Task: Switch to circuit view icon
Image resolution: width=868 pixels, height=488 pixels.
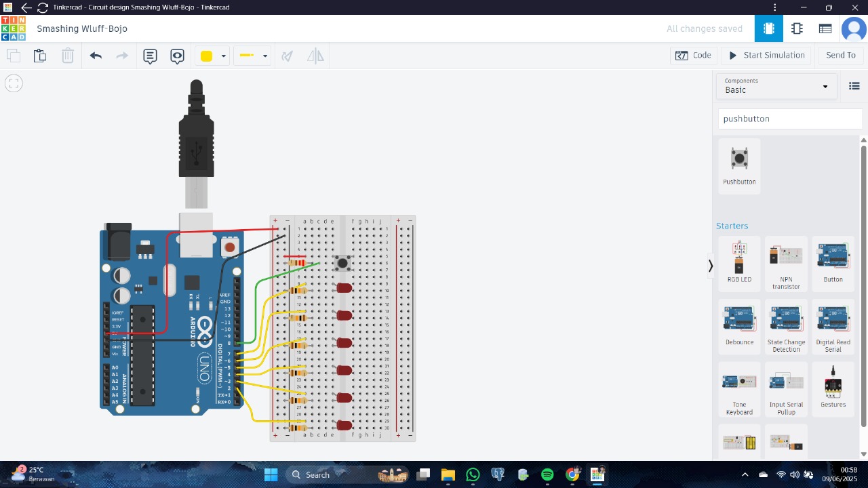Action: click(768, 28)
